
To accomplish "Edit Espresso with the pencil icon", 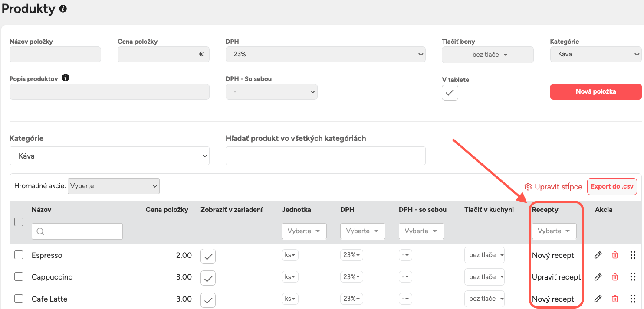I will tap(598, 255).
